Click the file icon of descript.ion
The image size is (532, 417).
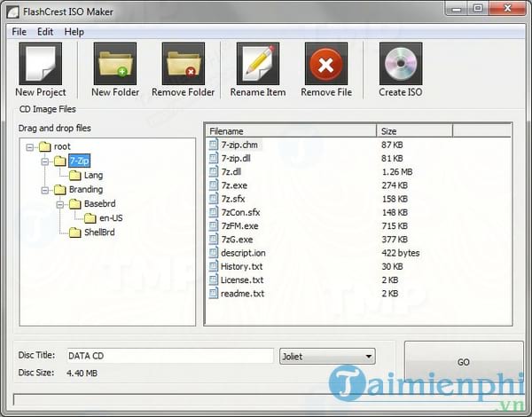click(213, 253)
